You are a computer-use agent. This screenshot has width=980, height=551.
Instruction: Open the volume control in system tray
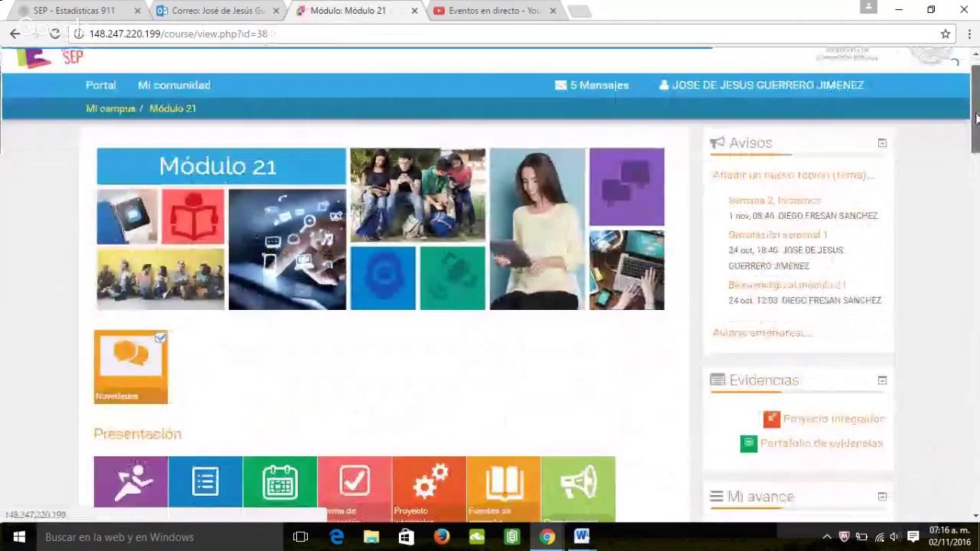895,537
